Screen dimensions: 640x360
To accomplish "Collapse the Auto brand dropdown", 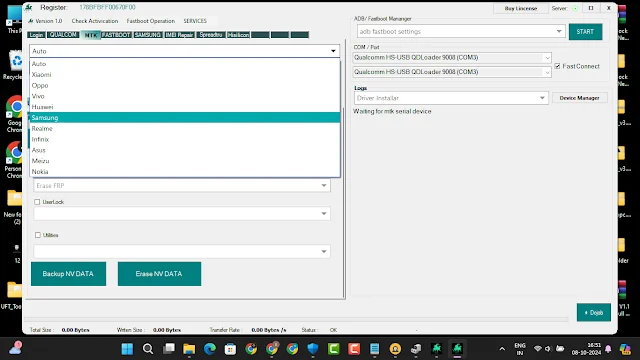I will (x=333, y=51).
